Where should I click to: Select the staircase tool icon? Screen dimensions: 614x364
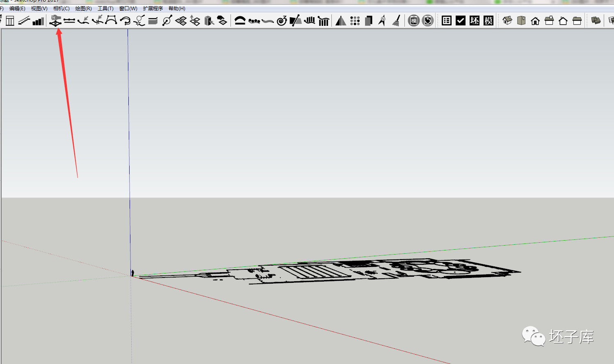24,20
